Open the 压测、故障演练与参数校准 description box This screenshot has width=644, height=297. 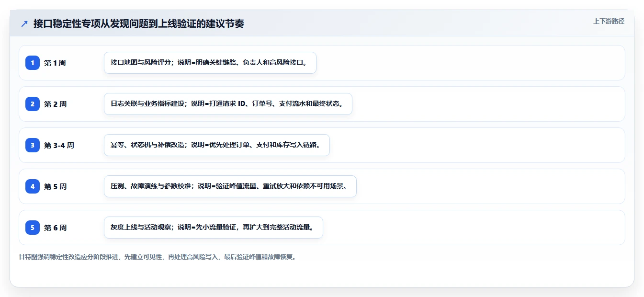tap(230, 186)
